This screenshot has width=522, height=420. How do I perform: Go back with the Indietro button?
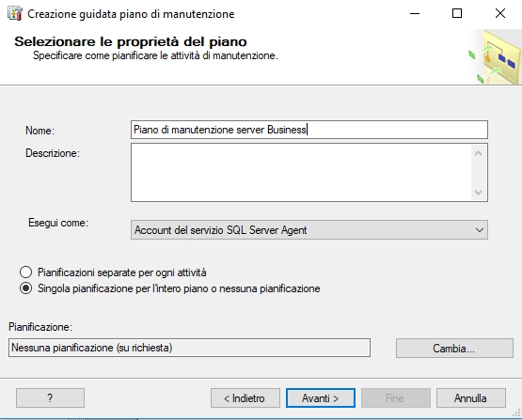pyautogui.click(x=245, y=397)
